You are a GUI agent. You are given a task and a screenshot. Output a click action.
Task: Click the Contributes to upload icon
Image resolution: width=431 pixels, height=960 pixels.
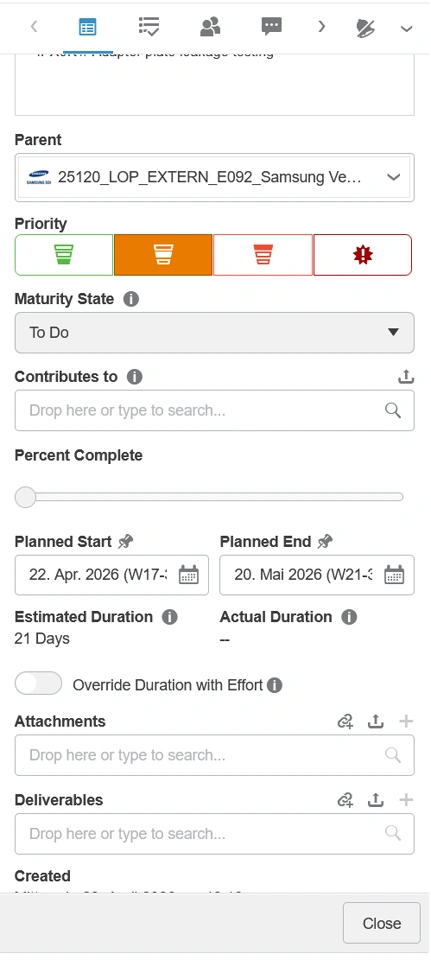[406, 377]
